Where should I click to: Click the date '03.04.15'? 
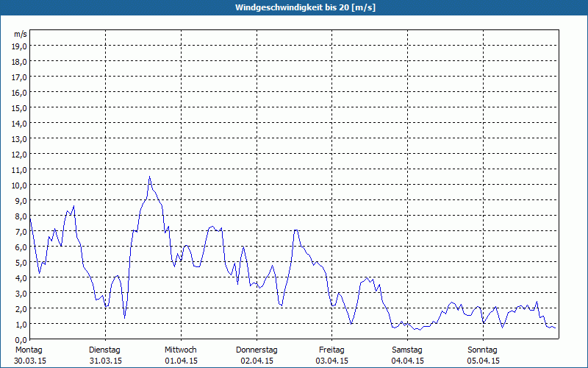tap(332, 361)
